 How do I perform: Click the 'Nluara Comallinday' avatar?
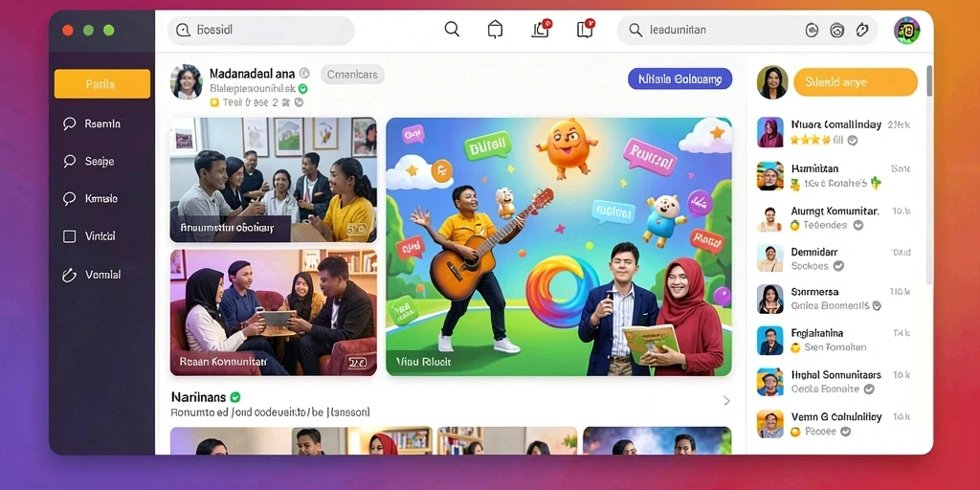click(x=770, y=132)
